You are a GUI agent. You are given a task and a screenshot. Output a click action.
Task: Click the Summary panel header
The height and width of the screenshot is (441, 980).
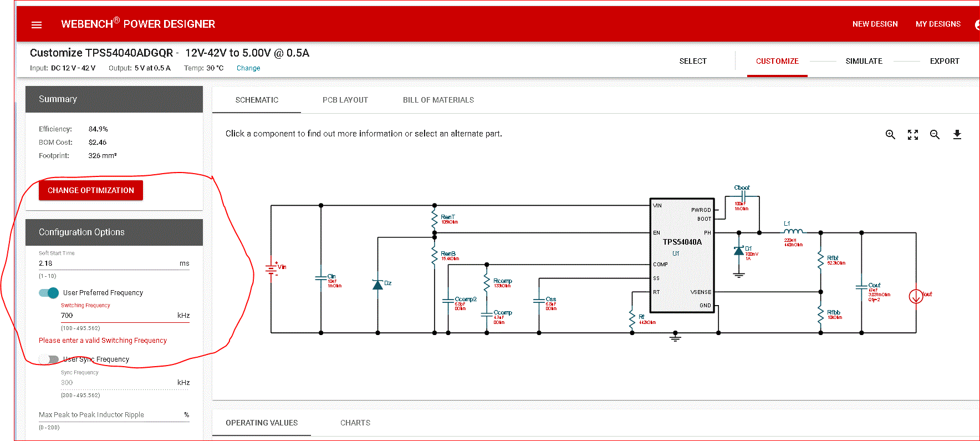114,99
